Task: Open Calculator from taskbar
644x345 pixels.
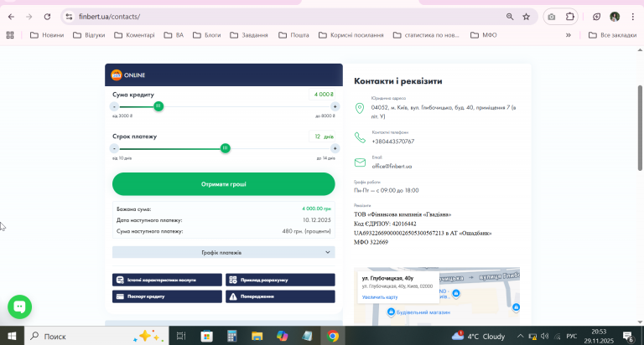Action: [x=232, y=337]
